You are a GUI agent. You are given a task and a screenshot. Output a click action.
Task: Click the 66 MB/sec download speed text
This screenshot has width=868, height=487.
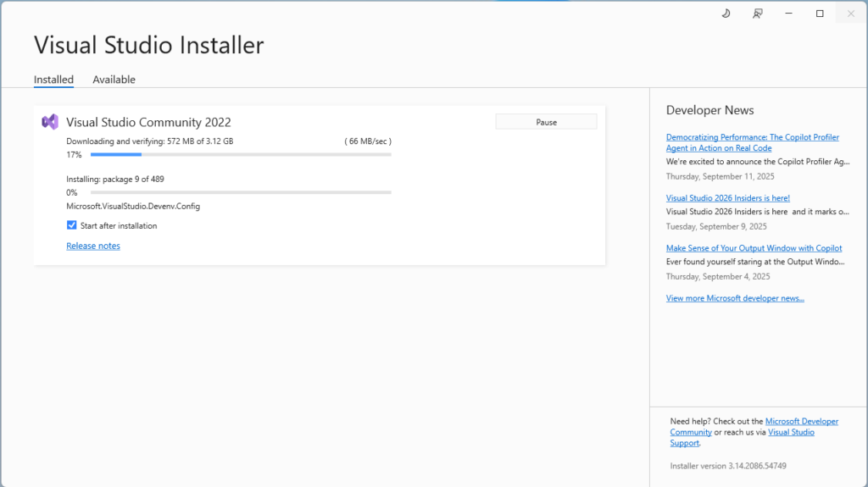coord(368,141)
